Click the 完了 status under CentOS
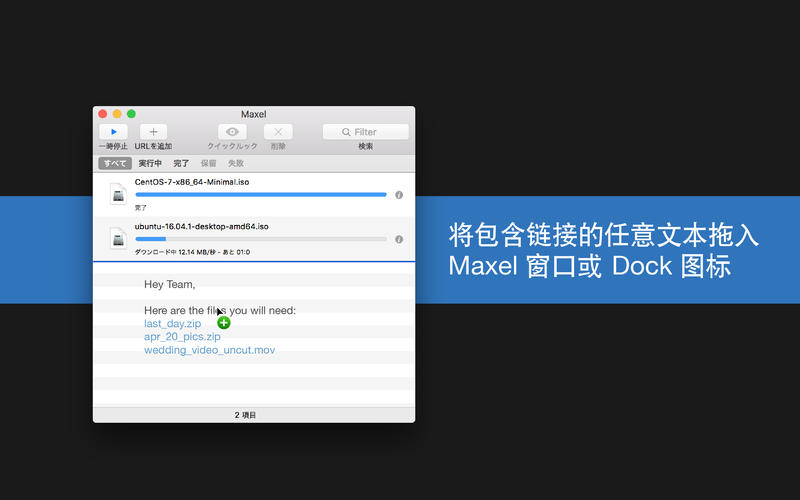 point(141,208)
